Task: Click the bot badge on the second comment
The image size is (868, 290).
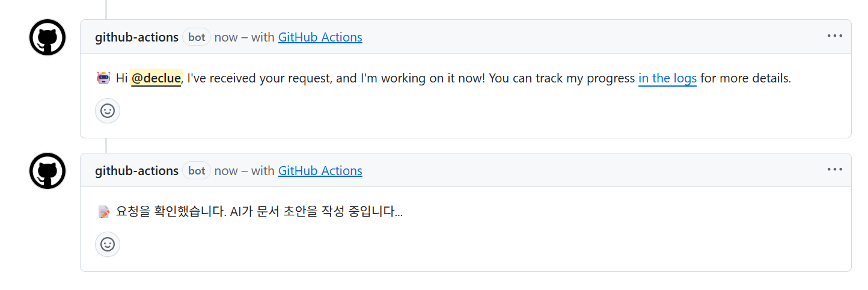Action: [197, 171]
